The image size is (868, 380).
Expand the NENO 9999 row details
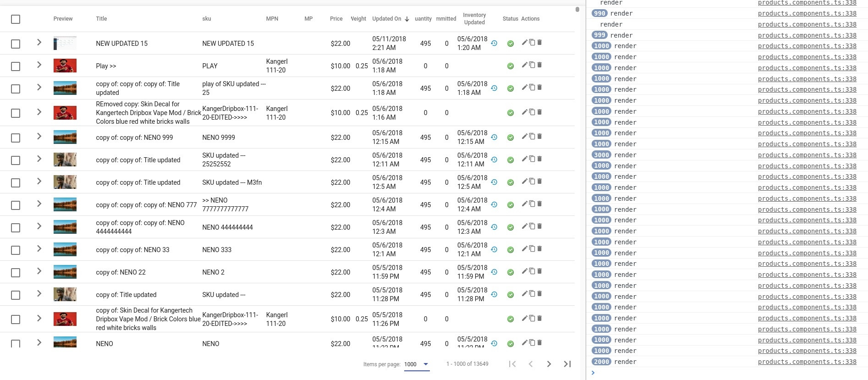39,136
